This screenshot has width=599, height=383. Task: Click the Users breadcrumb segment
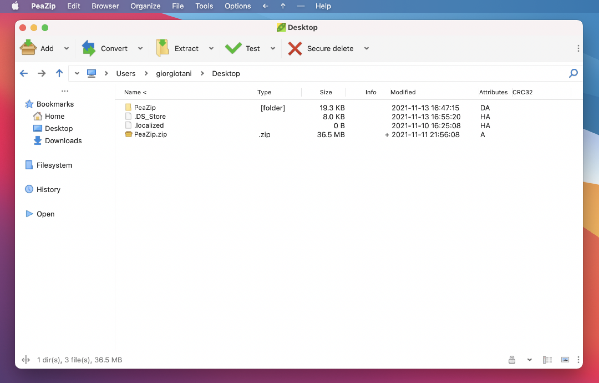(126, 73)
